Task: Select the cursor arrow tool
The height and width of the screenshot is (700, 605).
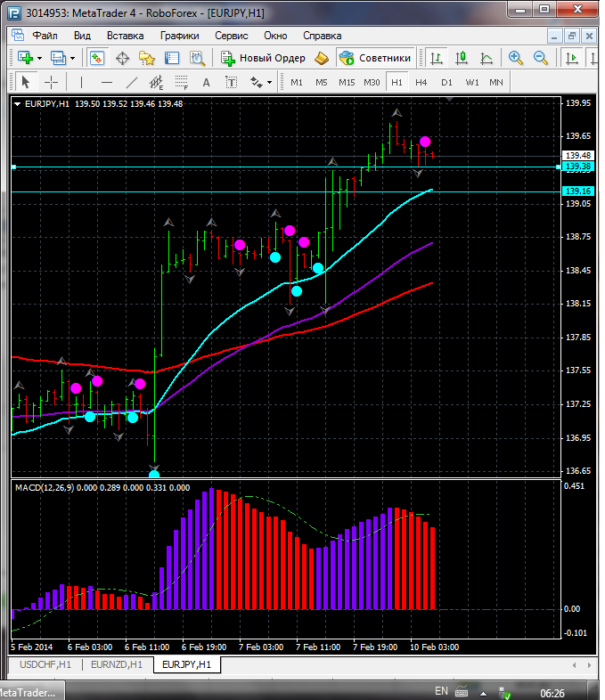Action: pyautogui.click(x=26, y=82)
